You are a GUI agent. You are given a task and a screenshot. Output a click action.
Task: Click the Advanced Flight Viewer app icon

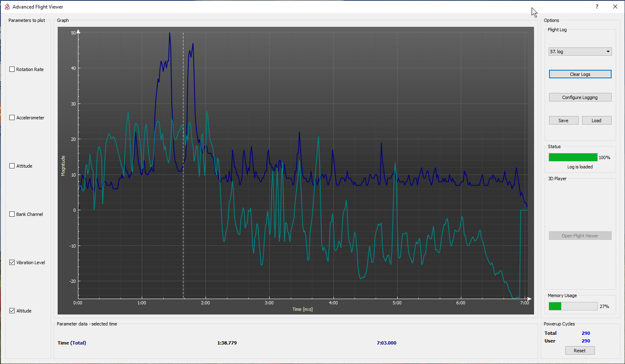click(7, 6)
